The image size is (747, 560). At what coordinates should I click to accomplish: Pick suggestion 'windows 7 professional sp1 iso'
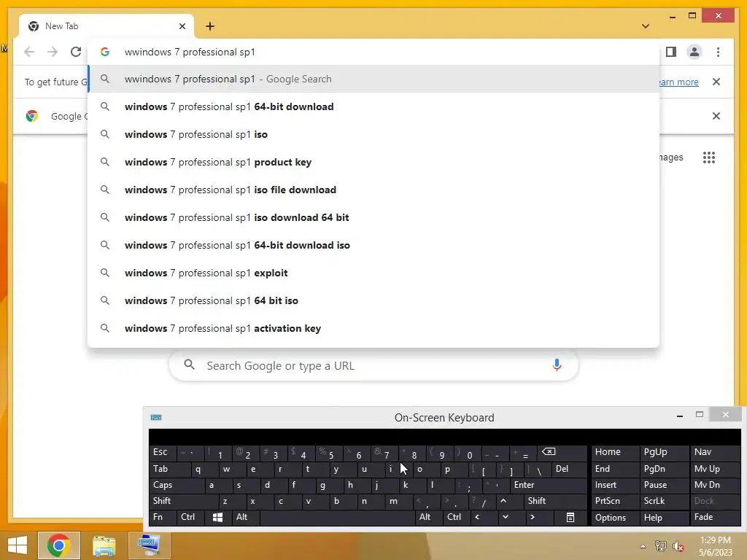coord(374,134)
